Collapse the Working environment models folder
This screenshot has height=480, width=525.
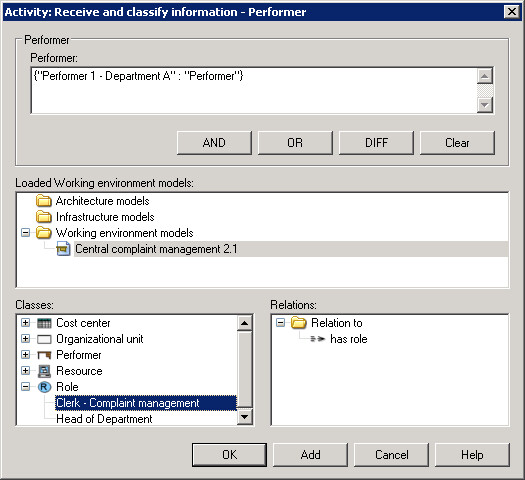[25, 233]
